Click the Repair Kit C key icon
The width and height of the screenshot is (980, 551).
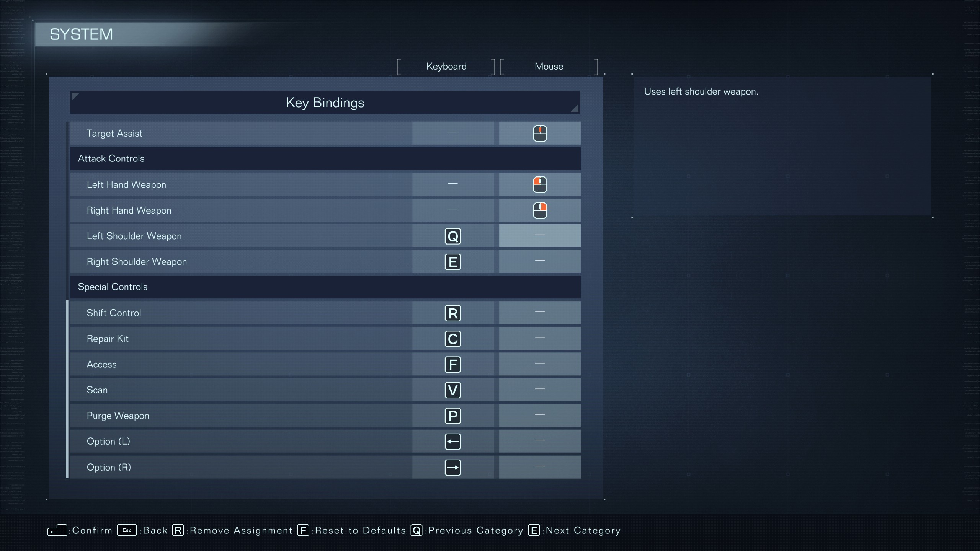452,338
